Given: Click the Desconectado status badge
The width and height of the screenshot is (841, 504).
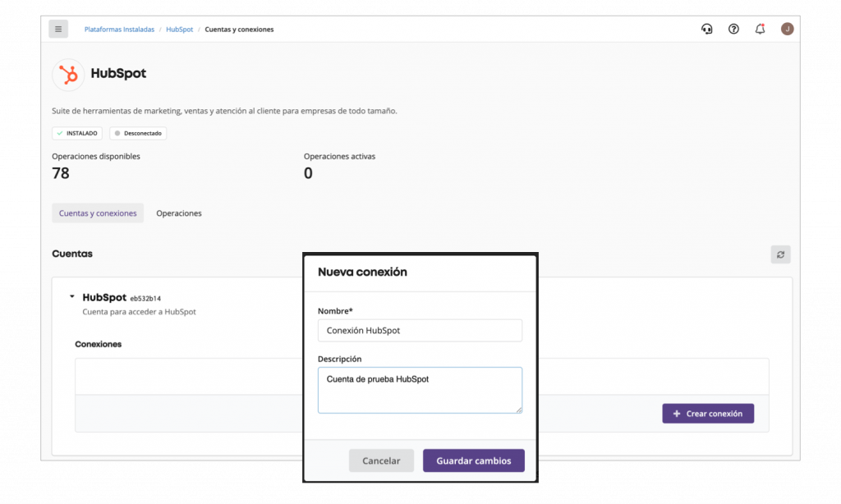Looking at the screenshot, I should click(x=138, y=134).
